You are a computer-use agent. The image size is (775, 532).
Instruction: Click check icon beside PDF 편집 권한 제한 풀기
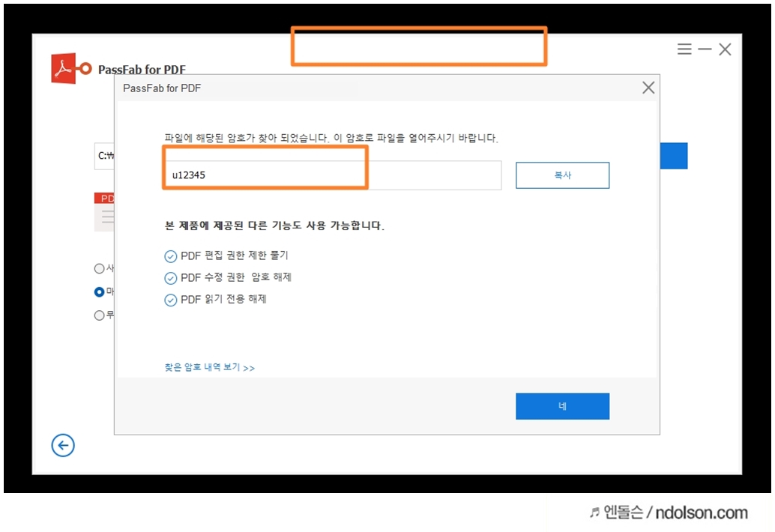(171, 256)
